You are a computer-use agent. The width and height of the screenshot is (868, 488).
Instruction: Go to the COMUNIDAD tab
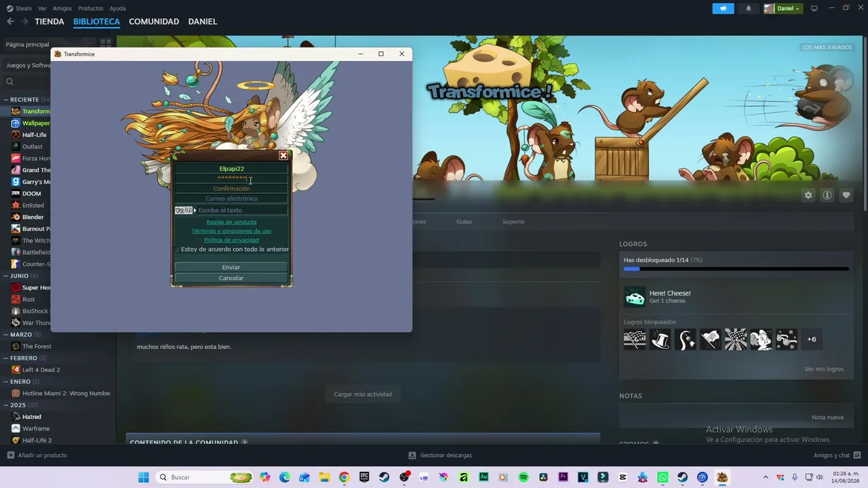(x=154, y=22)
